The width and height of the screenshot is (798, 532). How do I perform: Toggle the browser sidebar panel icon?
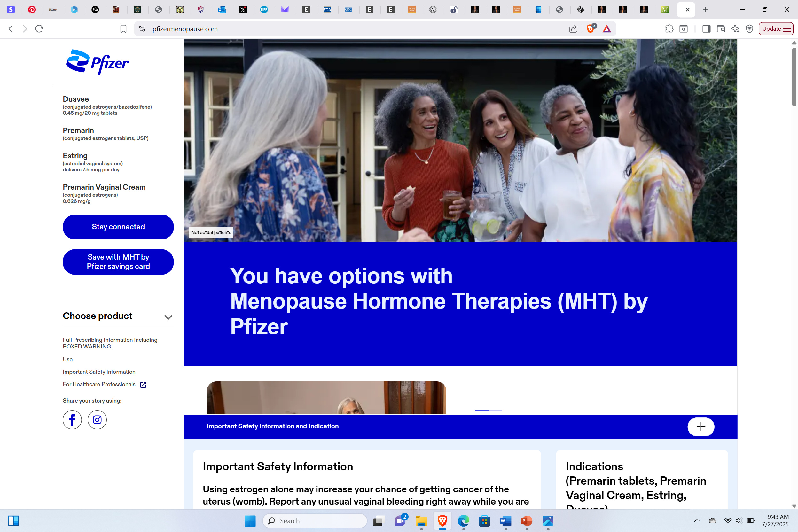pyautogui.click(x=706, y=29)
